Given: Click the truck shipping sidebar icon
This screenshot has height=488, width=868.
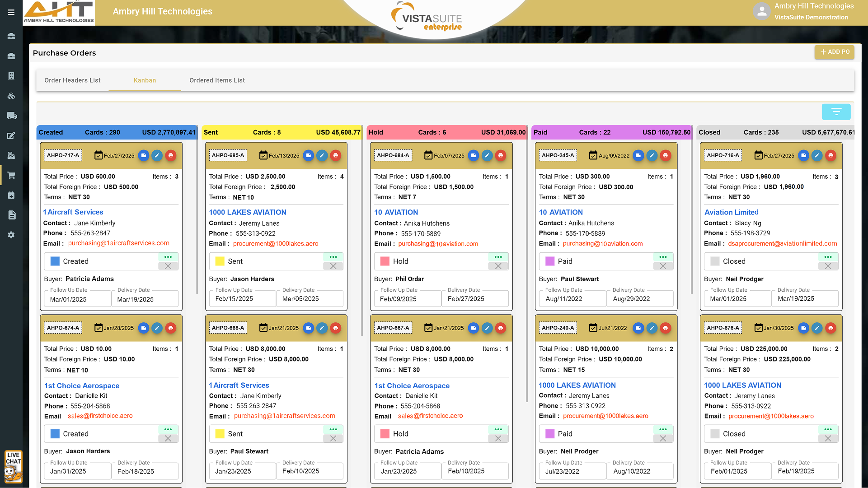Looking at the screenshot, I should [x=12, y=116].
